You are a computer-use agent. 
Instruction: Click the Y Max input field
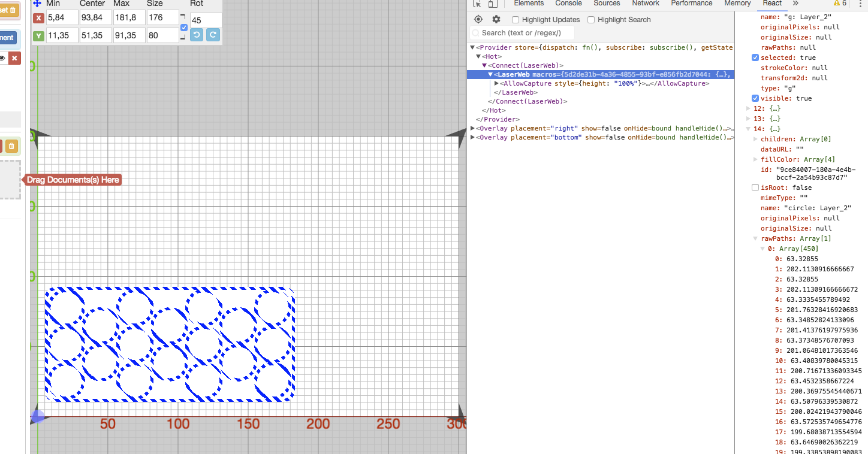129,35
